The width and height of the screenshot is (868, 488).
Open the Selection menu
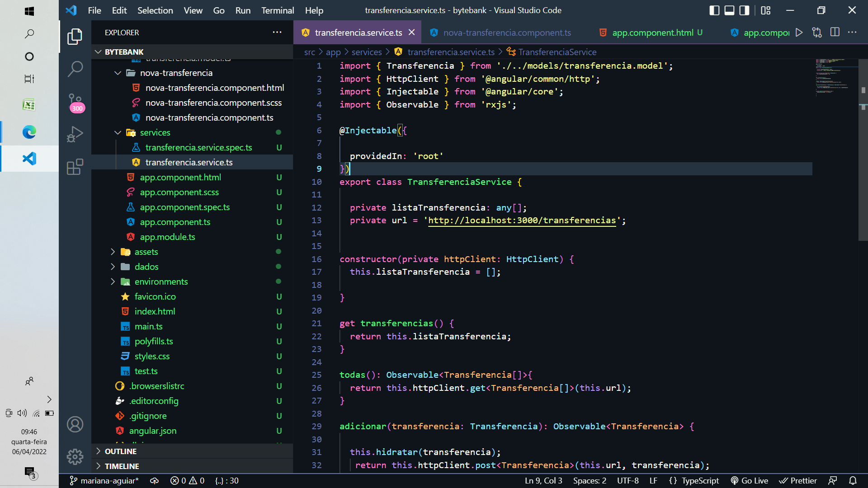(x=155, y=10)
